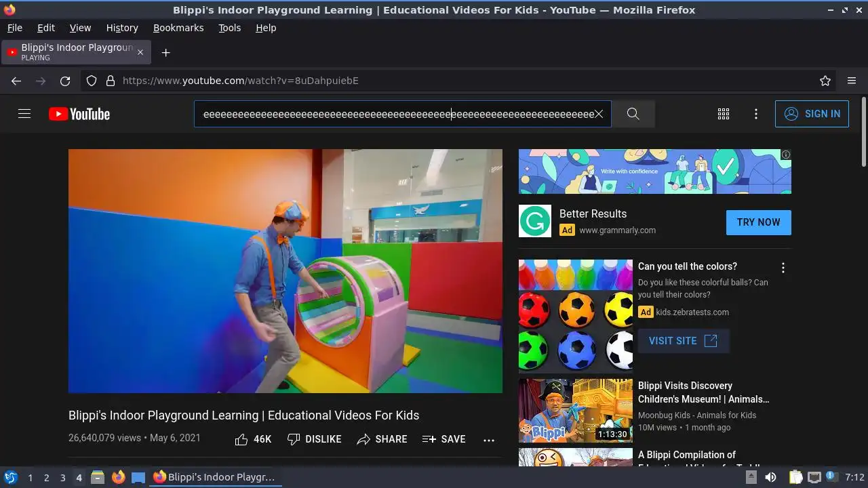The width and height of the screenshot is (868, 488).
Task: Open the Edit menu
Action: click(x=46, y=28)
